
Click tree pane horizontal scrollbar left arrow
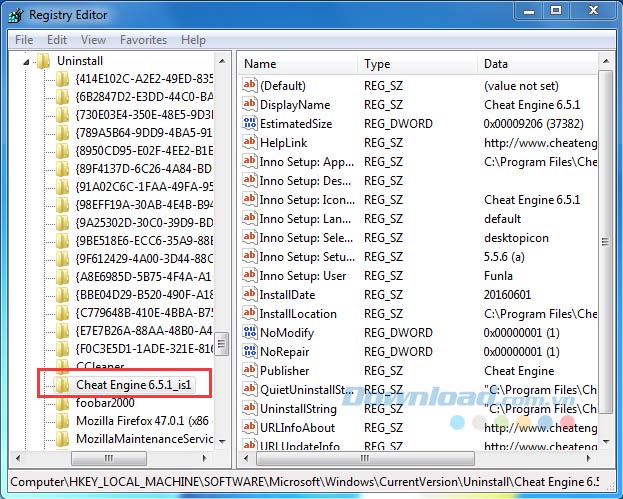[17, 458]
